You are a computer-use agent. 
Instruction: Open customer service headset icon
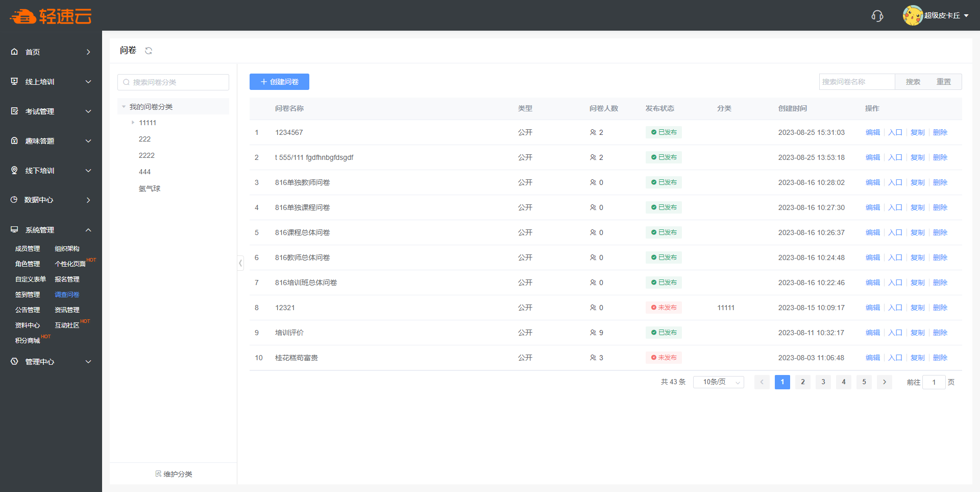[877, 16]
